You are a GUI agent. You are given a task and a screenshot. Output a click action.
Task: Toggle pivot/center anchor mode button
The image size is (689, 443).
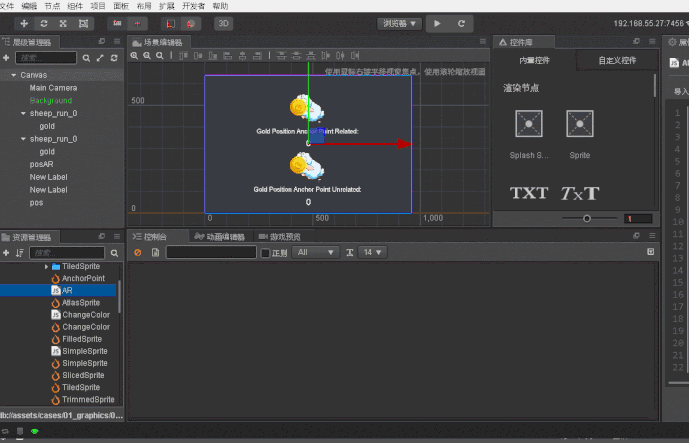pos(117,23)
